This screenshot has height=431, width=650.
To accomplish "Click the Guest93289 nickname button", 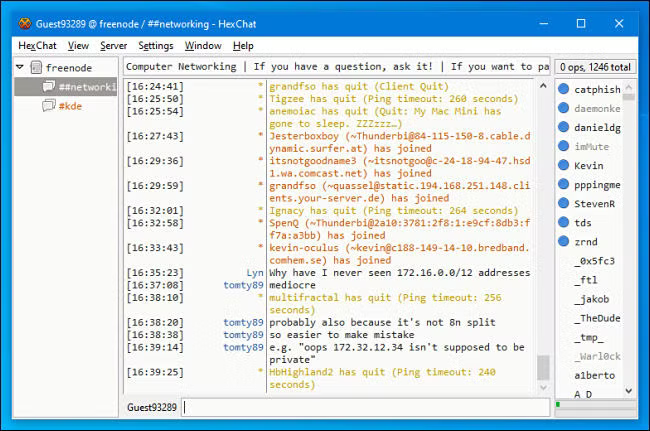I will click(x=152, y=407).
